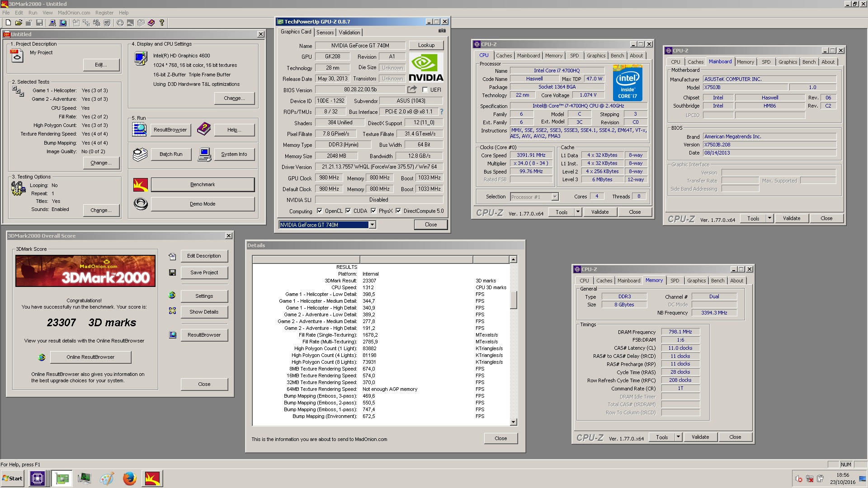Screen dimensions: 868x488
Task: Expand the Tools dropdown arrow in CPU-Z Memory window
Action: 678,437
